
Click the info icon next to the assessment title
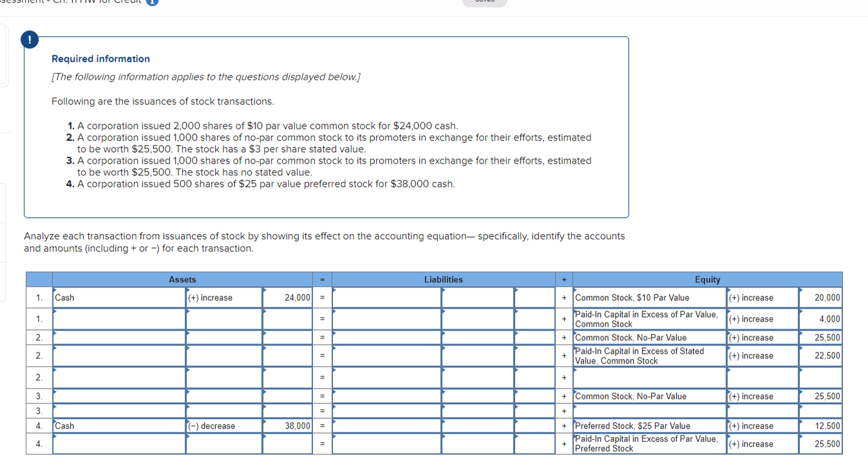[152, 1]
